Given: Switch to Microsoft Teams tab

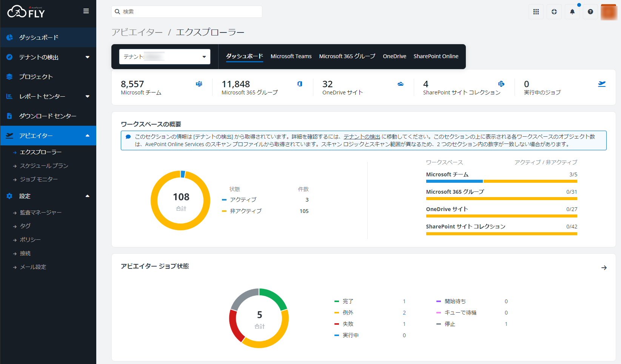Looking at the screenshot, I should (291, 56).
